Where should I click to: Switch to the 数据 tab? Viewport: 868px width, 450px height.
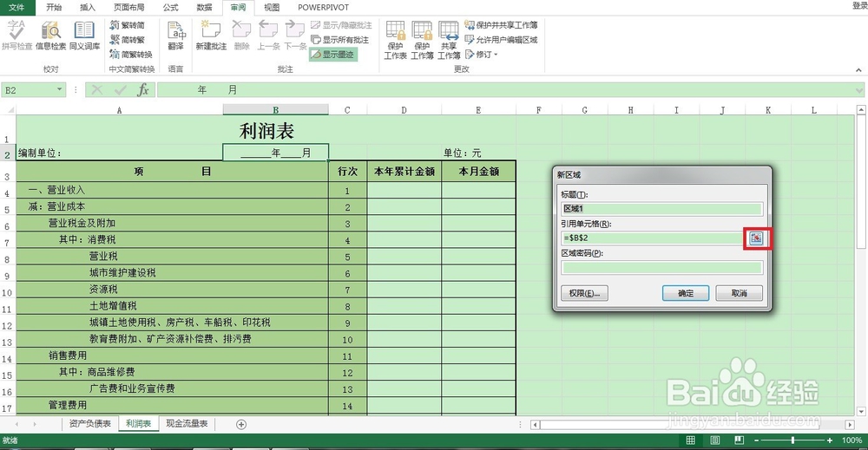click(x=204, y=7)
